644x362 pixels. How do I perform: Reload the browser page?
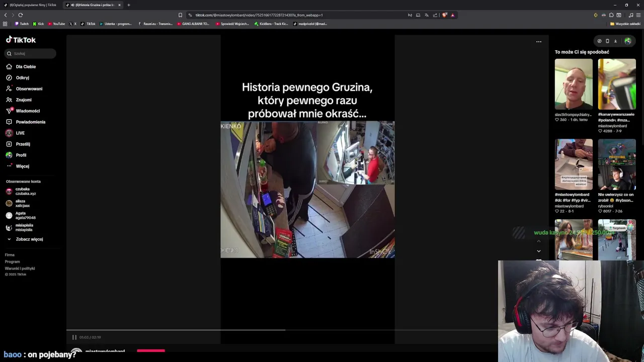(21, 15)
